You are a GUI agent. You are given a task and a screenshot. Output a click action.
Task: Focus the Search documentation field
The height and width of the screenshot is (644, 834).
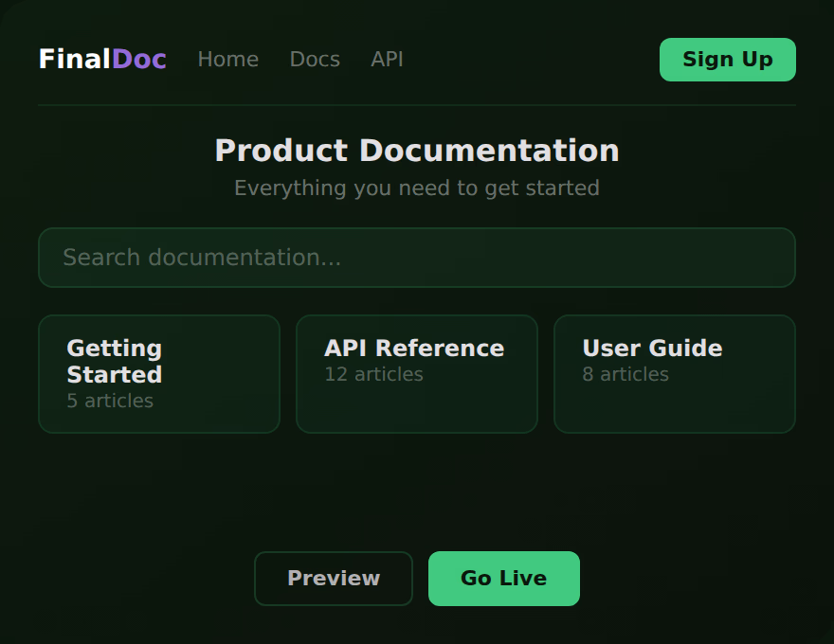point(417,258)
